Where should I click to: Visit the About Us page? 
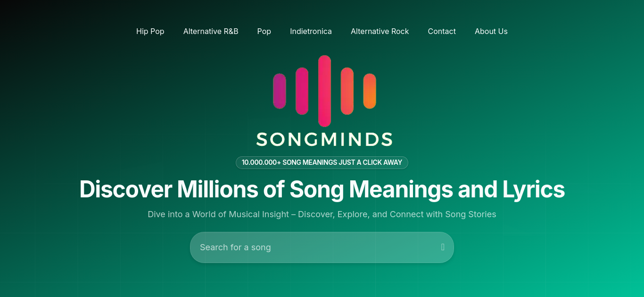coord(491,31)
